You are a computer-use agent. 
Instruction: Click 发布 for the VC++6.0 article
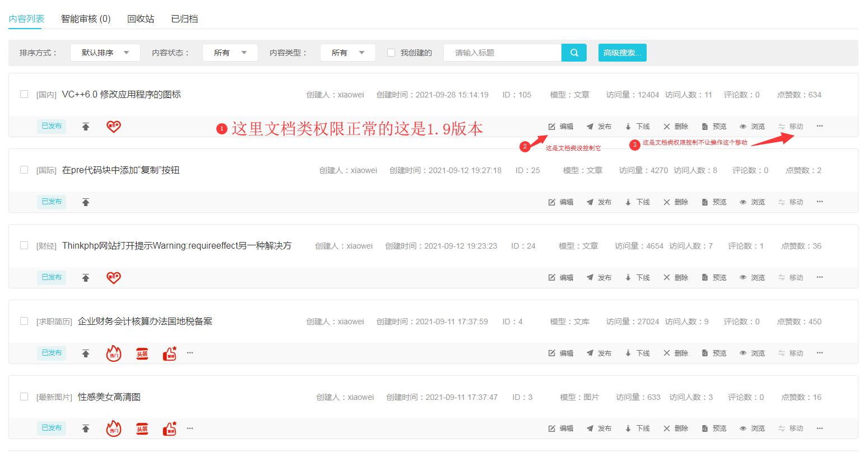click(x=599, y=127)
